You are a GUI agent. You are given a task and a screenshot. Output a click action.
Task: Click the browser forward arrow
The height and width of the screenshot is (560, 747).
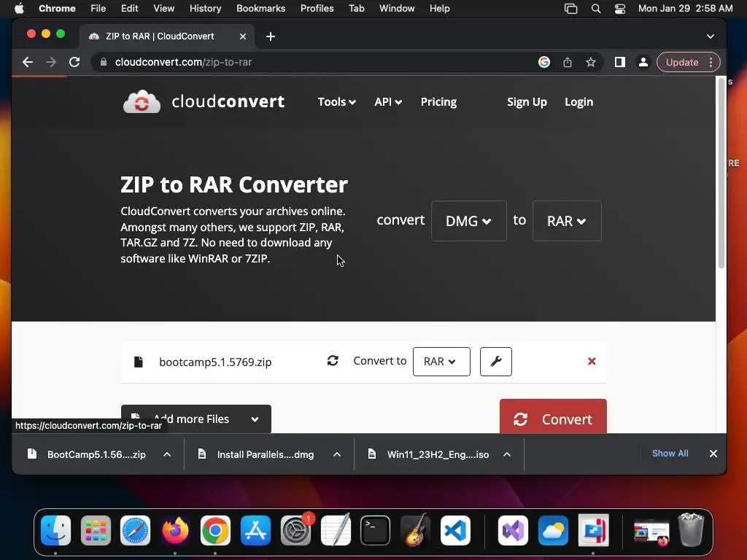pos(50,62)
